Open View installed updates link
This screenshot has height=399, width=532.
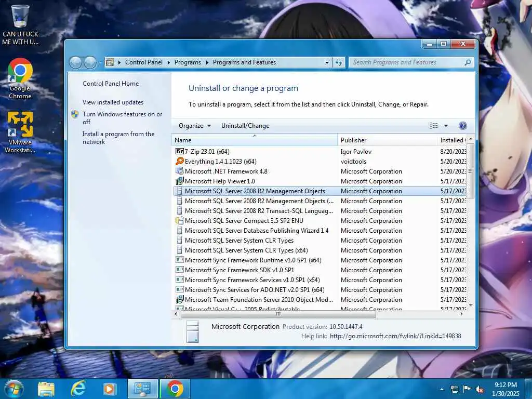[113, 102]
